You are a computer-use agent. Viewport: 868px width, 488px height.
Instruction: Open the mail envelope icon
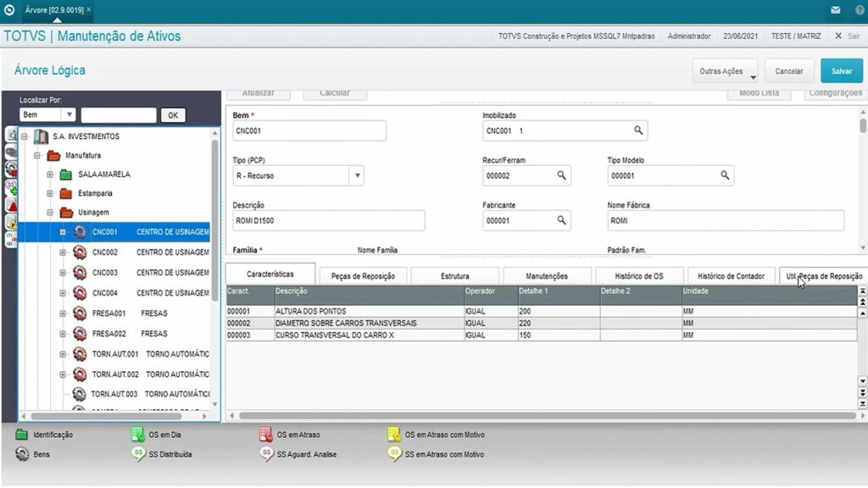click(835, 10)
